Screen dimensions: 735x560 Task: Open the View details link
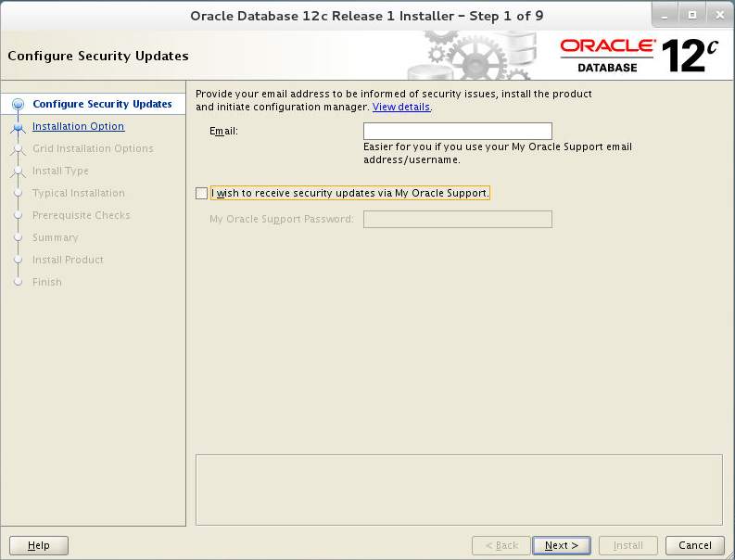pyautogui.click(x=400, y=107)
